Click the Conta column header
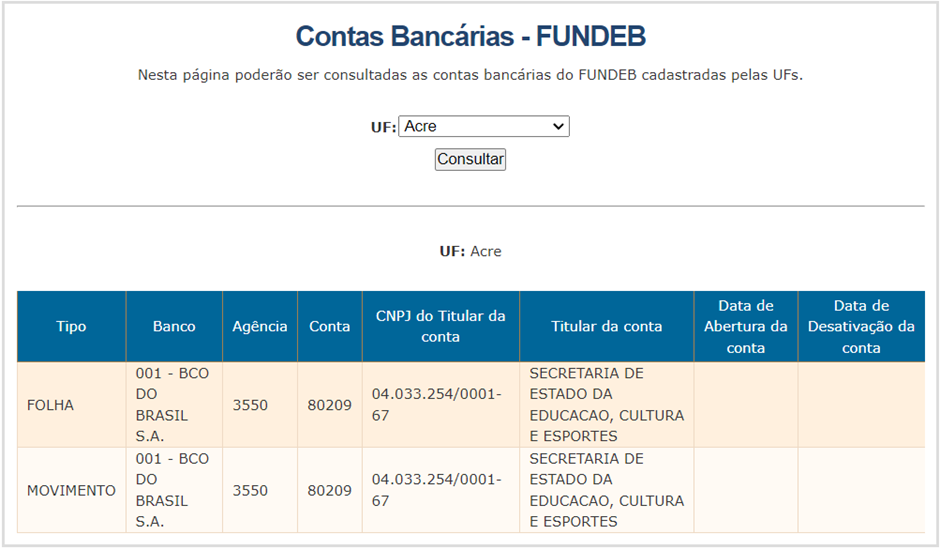The width and height of the screenshot is (940, 550). coord(330,326)
